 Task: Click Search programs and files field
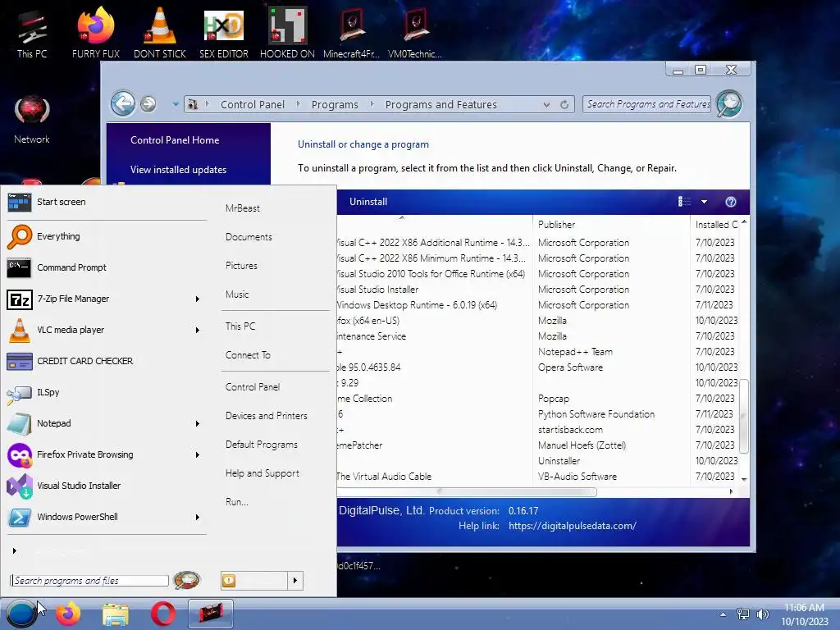click(89, 580)
